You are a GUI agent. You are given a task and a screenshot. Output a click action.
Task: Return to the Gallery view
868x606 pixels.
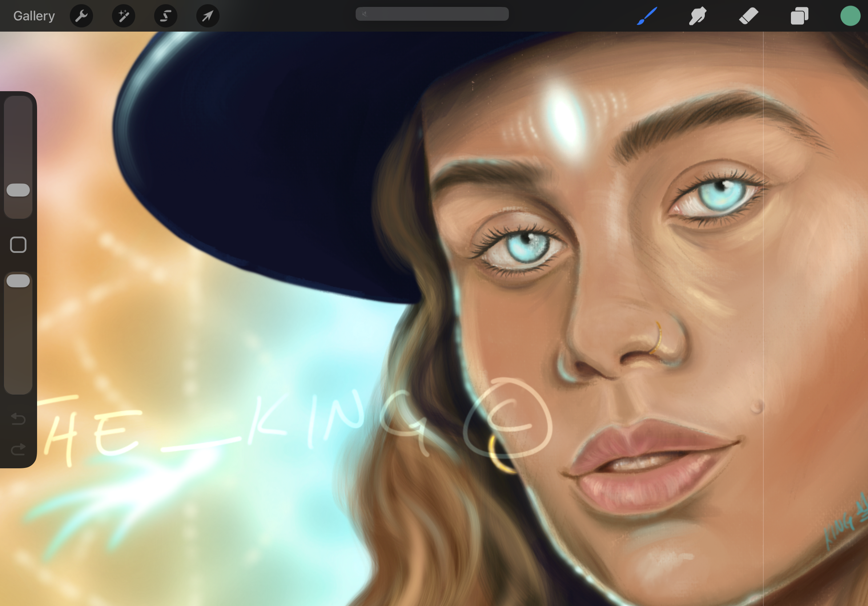point(34,16)
